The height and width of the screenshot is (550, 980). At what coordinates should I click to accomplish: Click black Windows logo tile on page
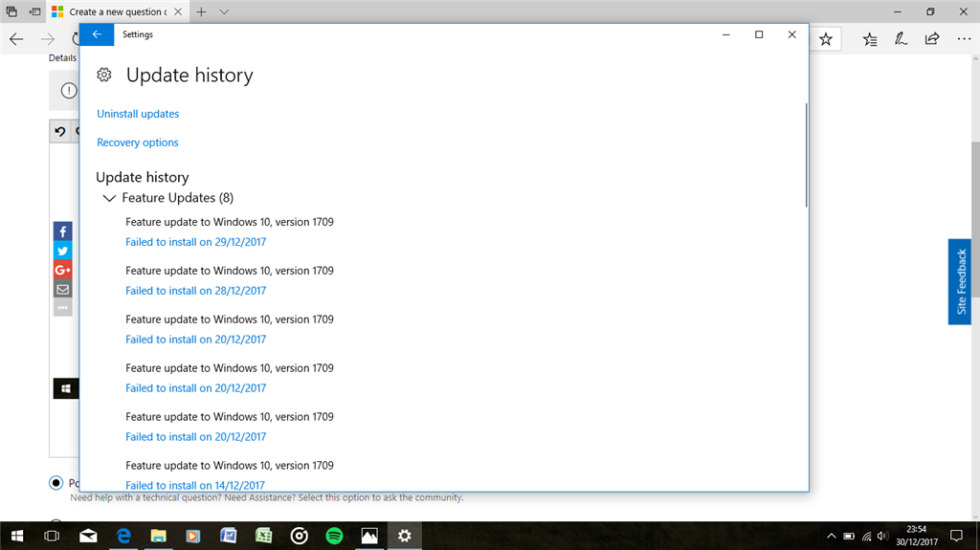(x=66, y=388)
